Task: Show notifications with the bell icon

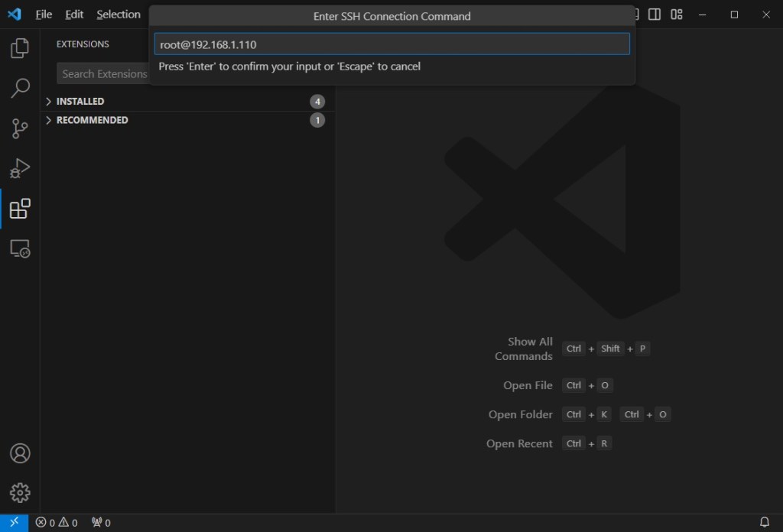Action: click(764, 523)
